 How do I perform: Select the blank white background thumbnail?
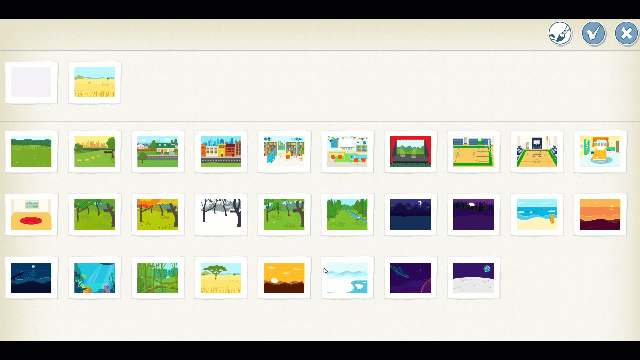[x=31, y=82]
